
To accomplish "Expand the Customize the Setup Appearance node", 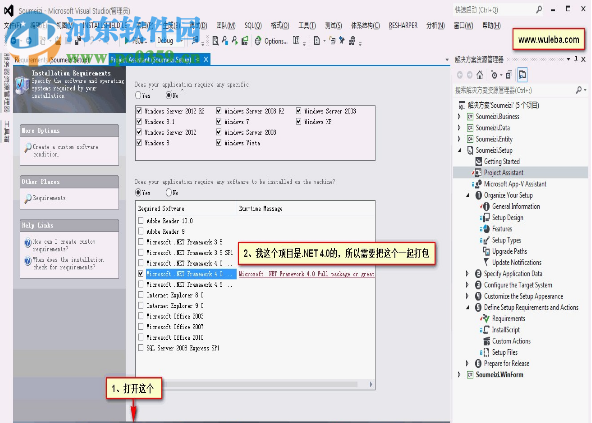I will pos(468,296).
